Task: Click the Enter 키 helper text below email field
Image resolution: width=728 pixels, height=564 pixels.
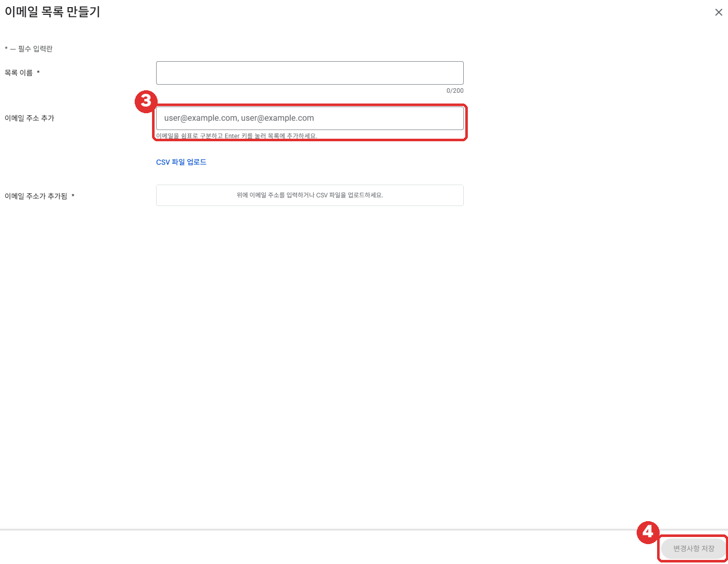Action: tap(237, 136)
